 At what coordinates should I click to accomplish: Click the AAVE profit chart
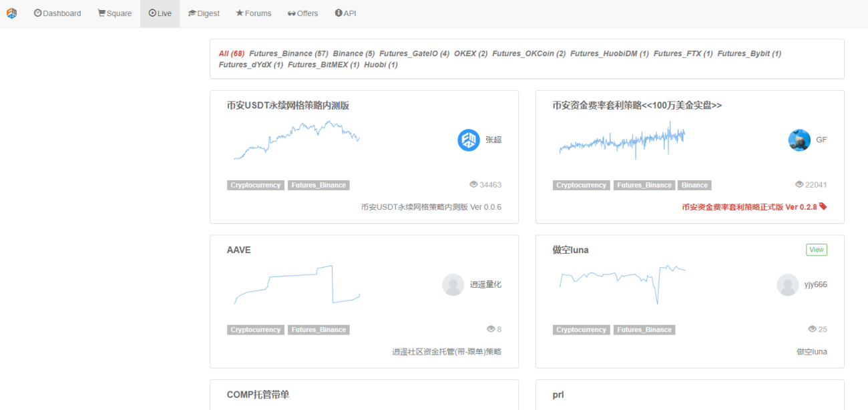tap(296, 284)
